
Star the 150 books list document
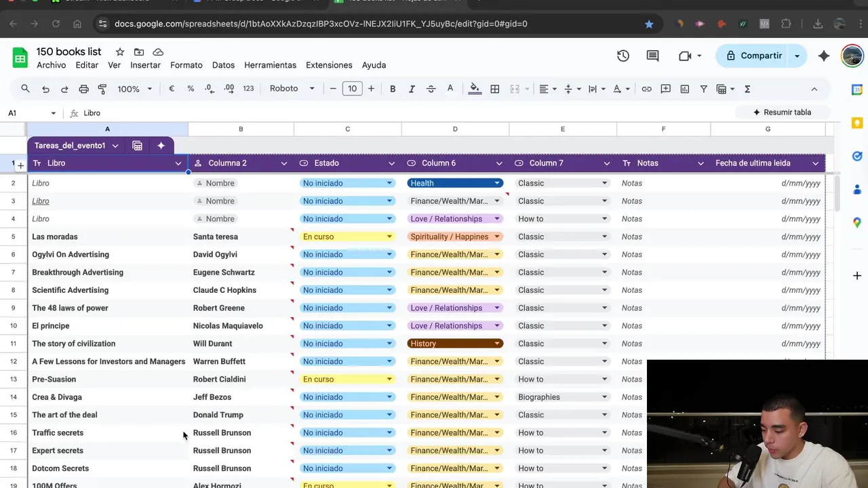click(120, 52)
